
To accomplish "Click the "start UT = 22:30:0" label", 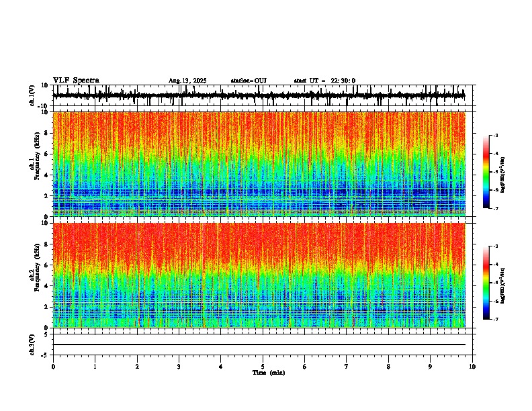I will (324, 81).
